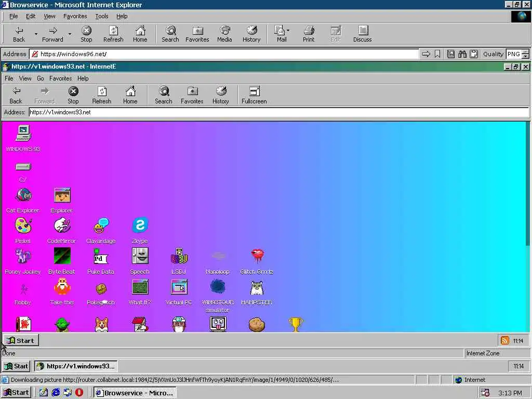Click the RSS feed tray icon
The height and width of the screenshot is (399, 532).
(x=505, y=340)
